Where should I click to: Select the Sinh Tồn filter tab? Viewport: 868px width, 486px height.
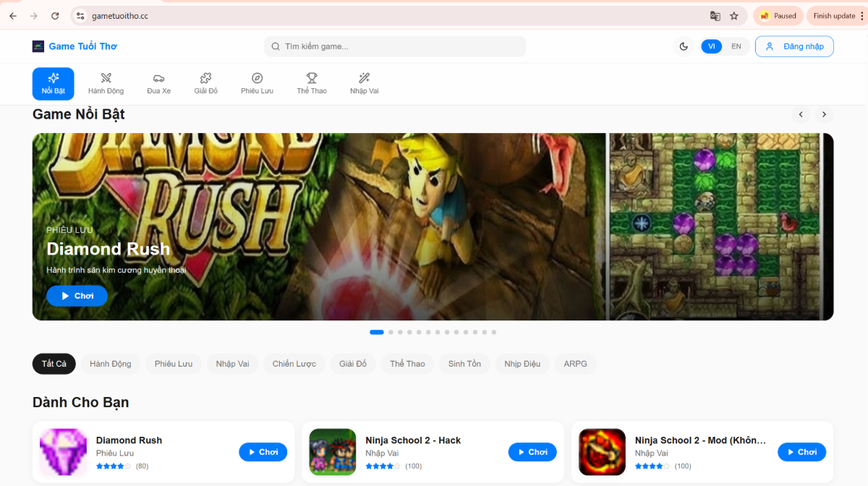tap(464, 364)
